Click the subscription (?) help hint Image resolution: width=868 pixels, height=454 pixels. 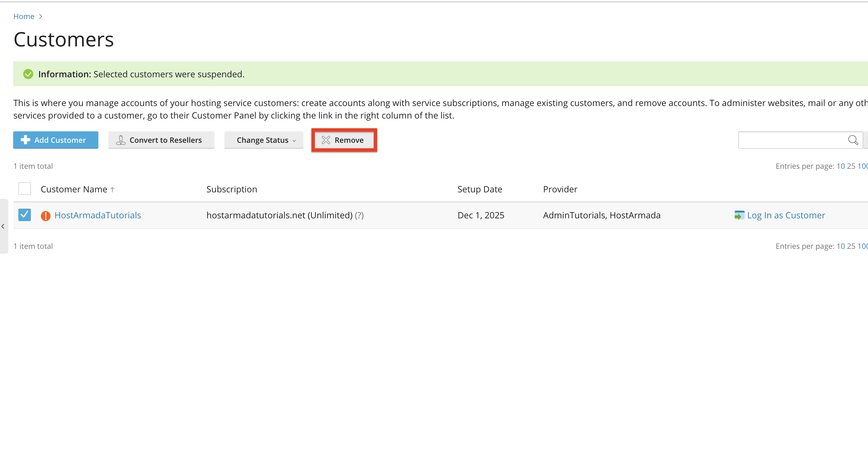(359, 216)
